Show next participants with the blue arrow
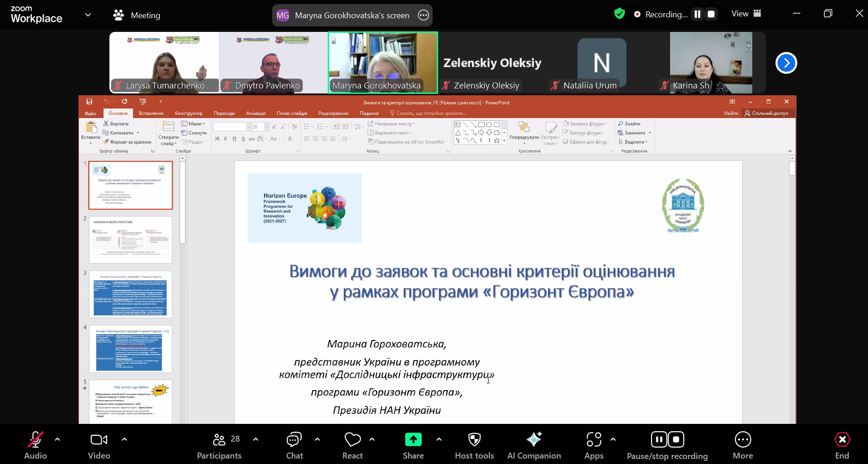This screenshot has height=464, width=868. click(x=786, y=63)
